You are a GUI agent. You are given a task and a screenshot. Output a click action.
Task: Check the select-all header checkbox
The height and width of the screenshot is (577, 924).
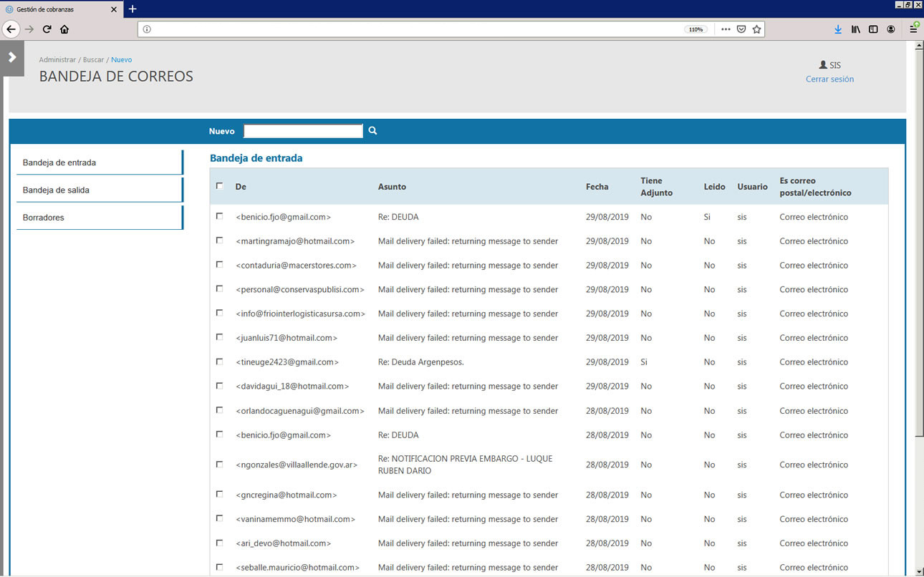pyautogui.click(x=219, y=185)
